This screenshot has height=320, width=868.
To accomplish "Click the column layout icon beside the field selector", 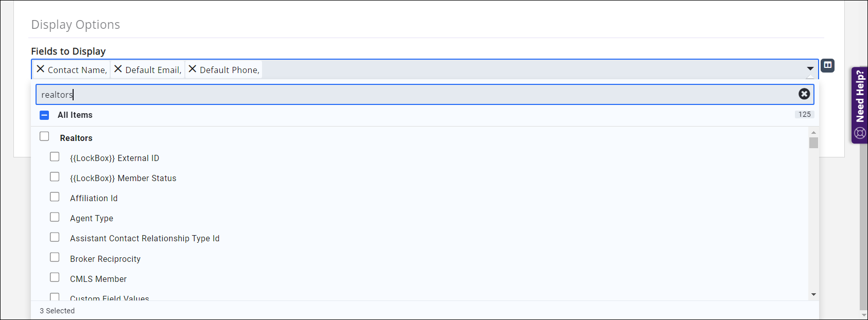I will pos(828,66).
